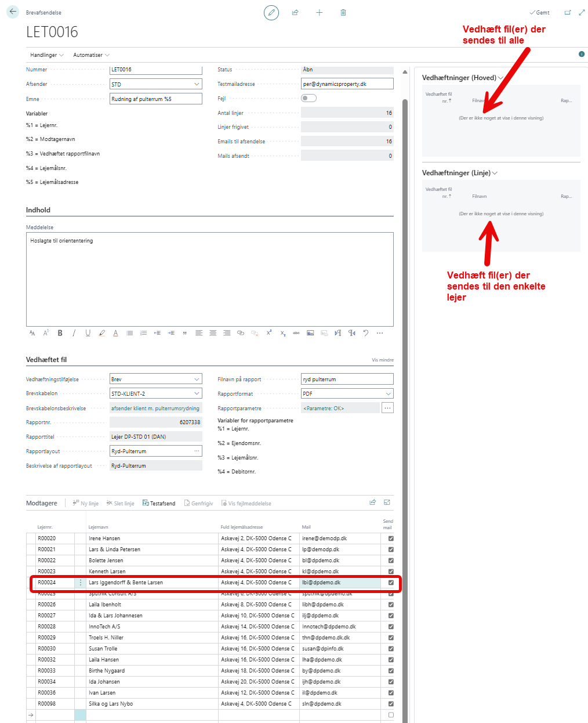Click the Testafsend button
The height and width of the screenshot is (723, 588).
tap(159, 503)
